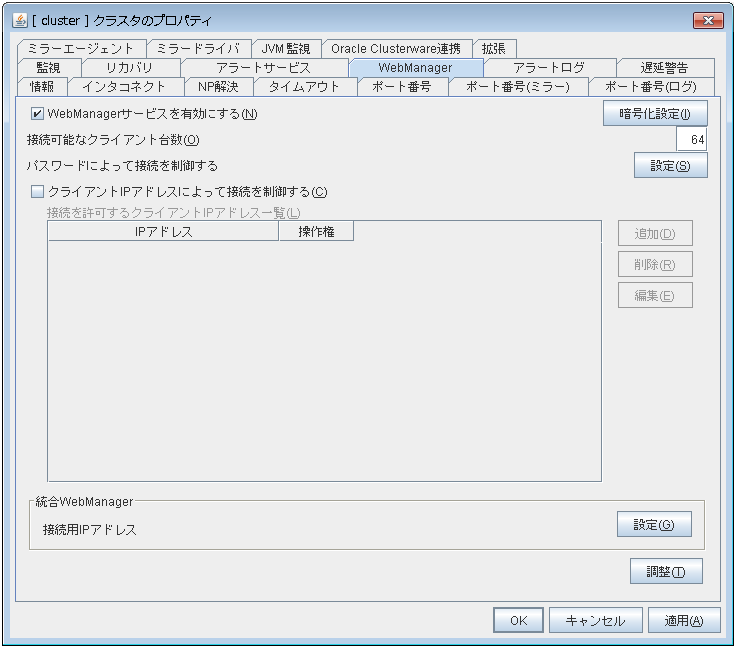Click the 接続可能なクライアント台数 input field

691,139
